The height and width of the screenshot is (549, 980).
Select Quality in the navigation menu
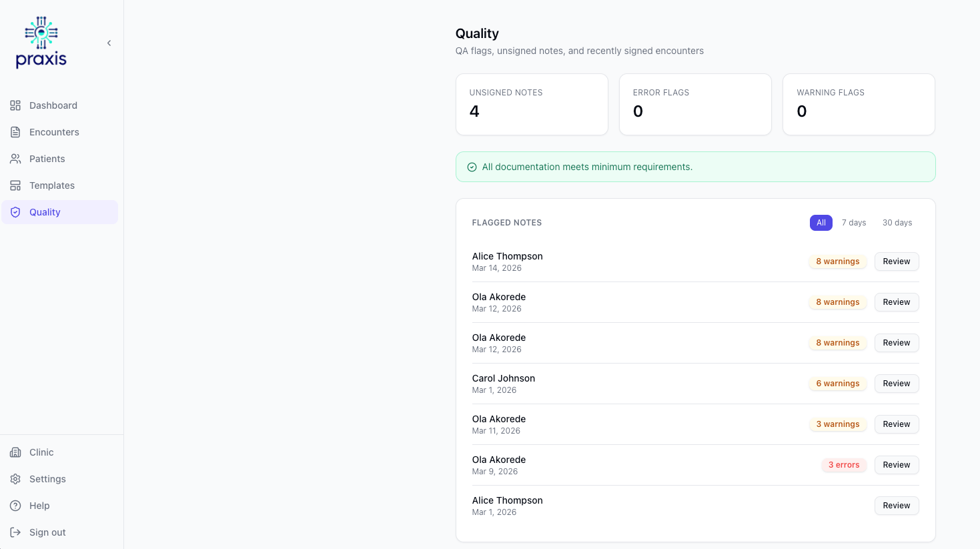(44, 212)
